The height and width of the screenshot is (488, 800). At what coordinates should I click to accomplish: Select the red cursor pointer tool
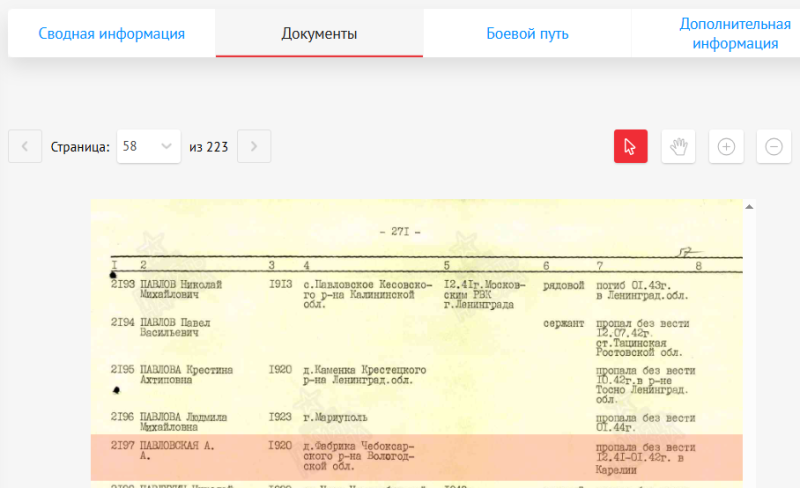(x=630, y=146)
